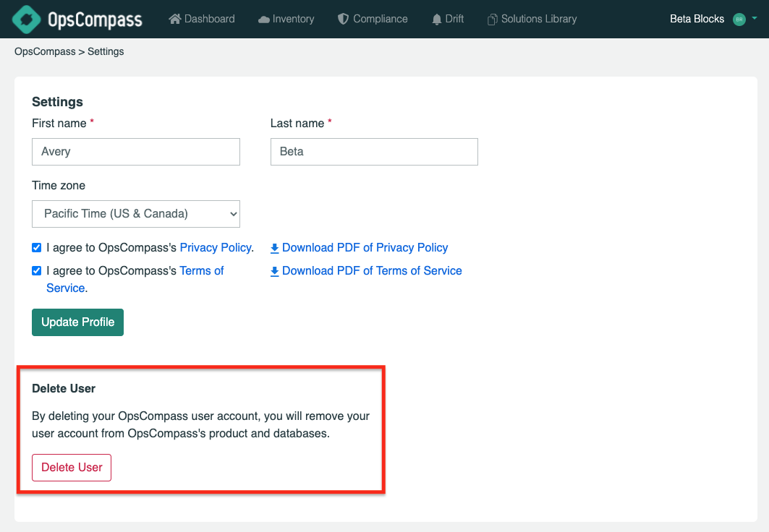The height and width of the screenshot is (532, 769).
Task: Uncheck the Terms of Service agreement
Action: point(36,270)
